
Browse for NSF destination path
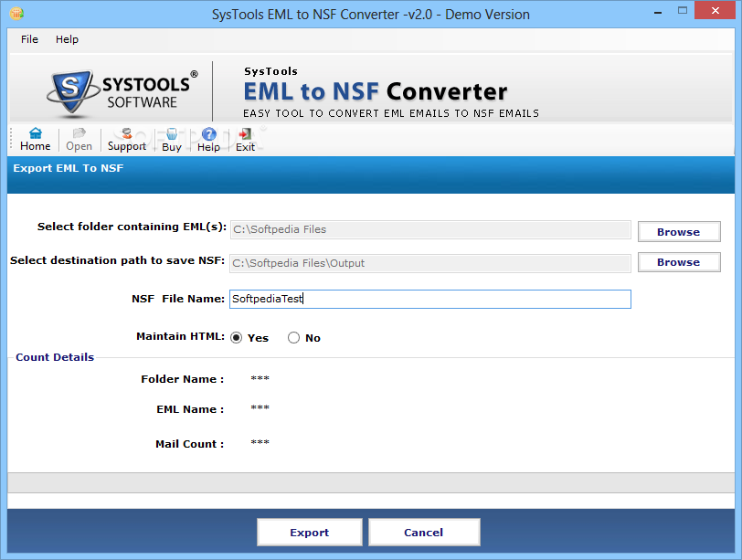tap(679, 262)
